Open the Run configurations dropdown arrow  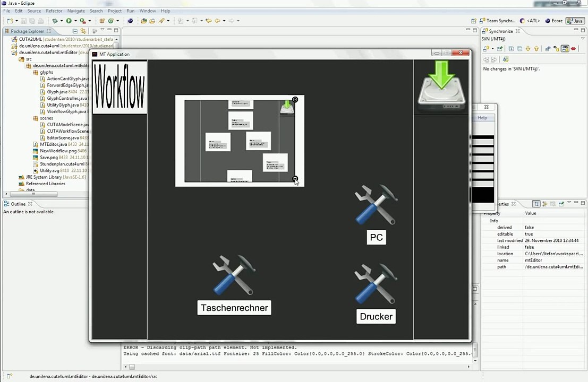pos(75,21)
